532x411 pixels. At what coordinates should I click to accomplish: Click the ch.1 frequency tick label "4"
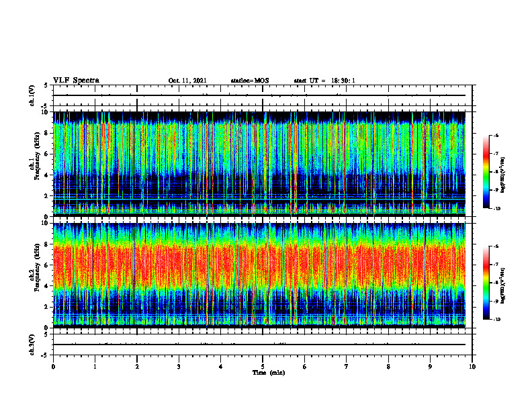point(47,175)
